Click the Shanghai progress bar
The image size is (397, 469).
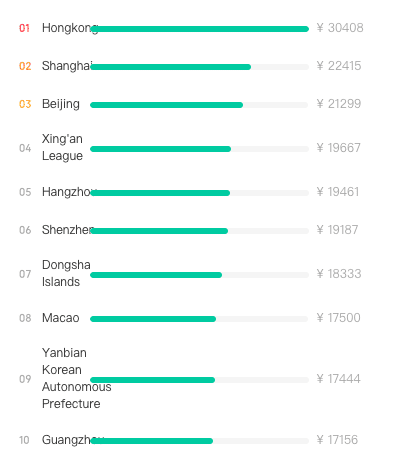tap(199, 67)
